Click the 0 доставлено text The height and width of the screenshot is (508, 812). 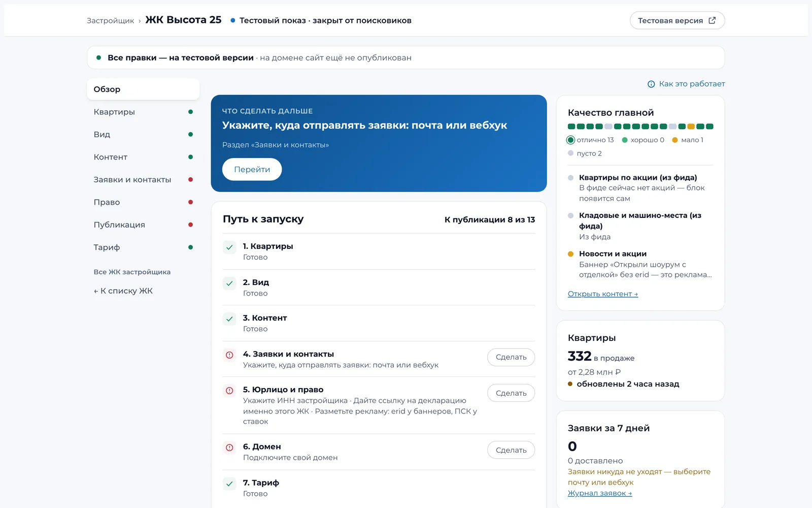tap(595, 461)
